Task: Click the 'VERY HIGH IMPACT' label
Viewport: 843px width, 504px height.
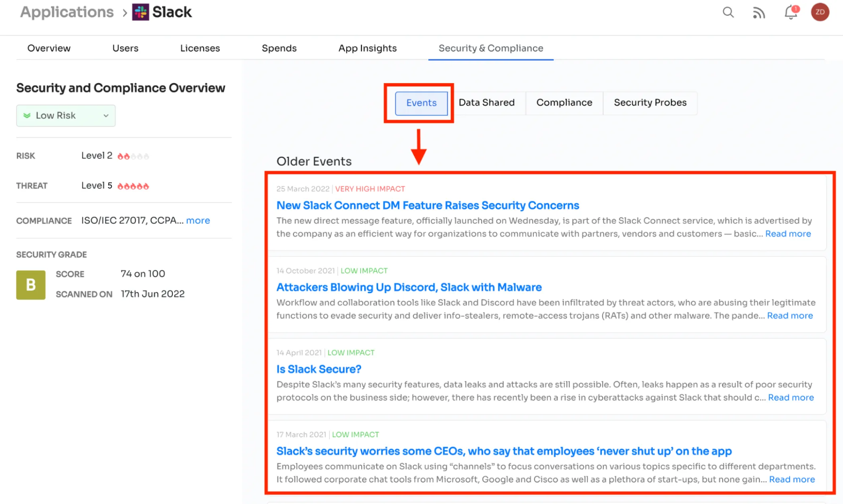Action: click(x=370, y=189)
